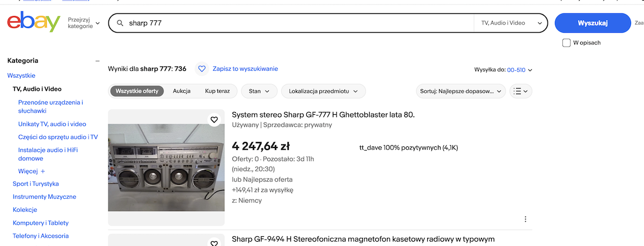Open System stereo Sharp GF-777 H listing title

click(323, 115)
